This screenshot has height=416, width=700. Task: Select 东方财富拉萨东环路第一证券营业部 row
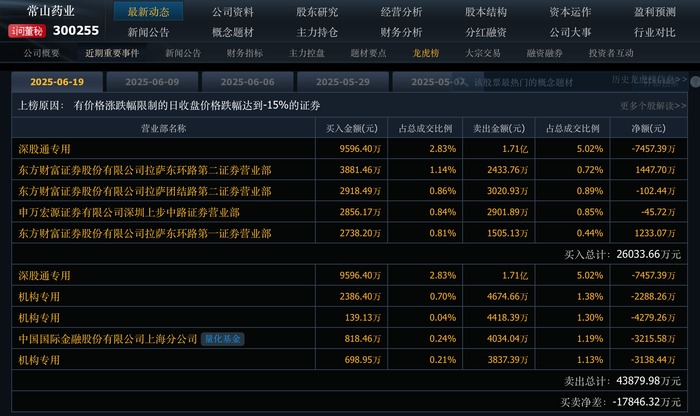(x=349, y=233)
